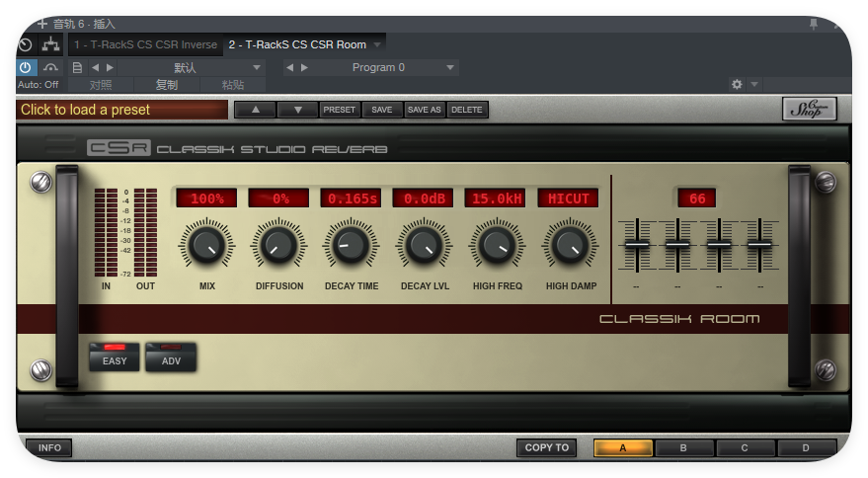Image resolution: width=868 pixels, height=478 pixels.
Task: Select next program arrow
Action: coord(304,67)
